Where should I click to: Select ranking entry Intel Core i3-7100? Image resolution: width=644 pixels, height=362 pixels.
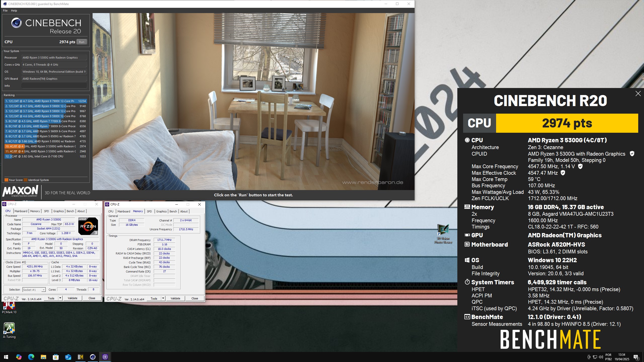pyautogui.click(x=46, y=156)
